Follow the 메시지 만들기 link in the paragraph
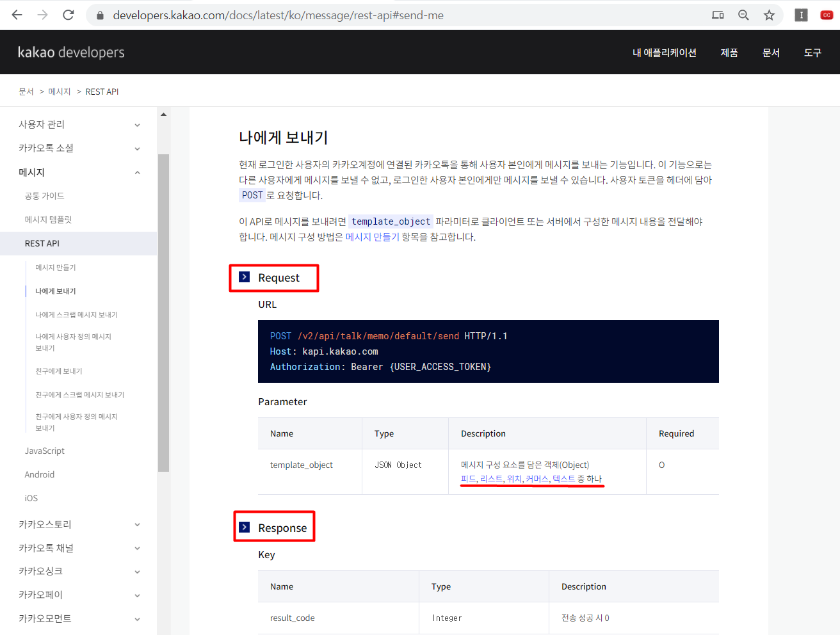Viewport: 840px width, 635px height. point(372,237)
